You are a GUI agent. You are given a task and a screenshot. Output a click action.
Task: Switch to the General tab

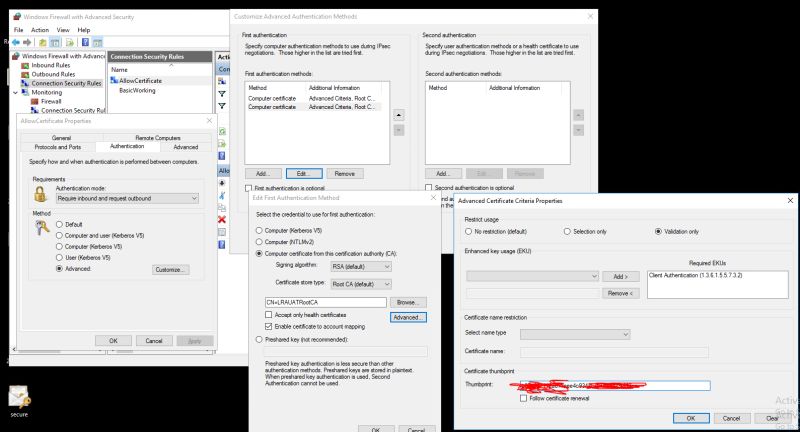click(61, 138)
